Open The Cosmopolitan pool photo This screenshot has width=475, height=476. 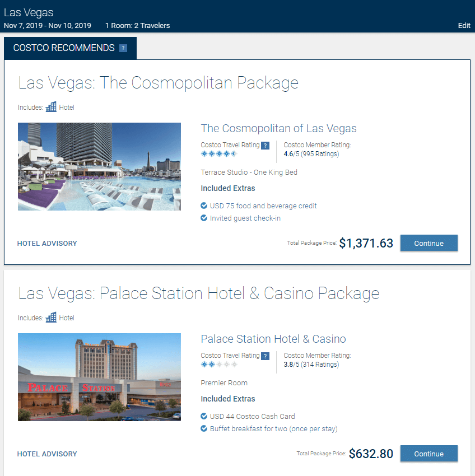pyautogui.click(x=99, y=166)
